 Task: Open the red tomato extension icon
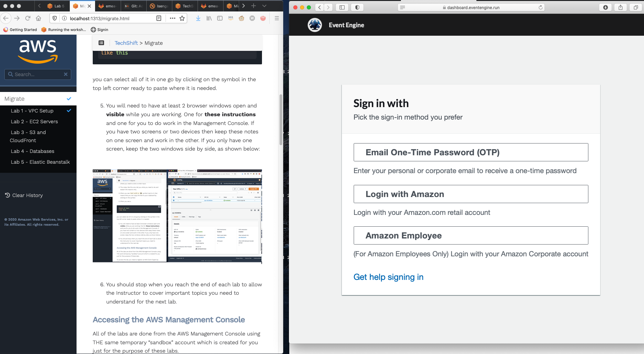[x=263, y=18]
